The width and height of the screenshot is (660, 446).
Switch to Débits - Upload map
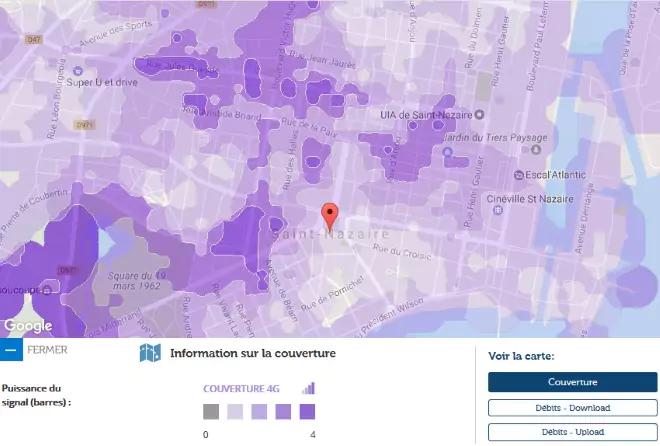[x=572, y=432]
